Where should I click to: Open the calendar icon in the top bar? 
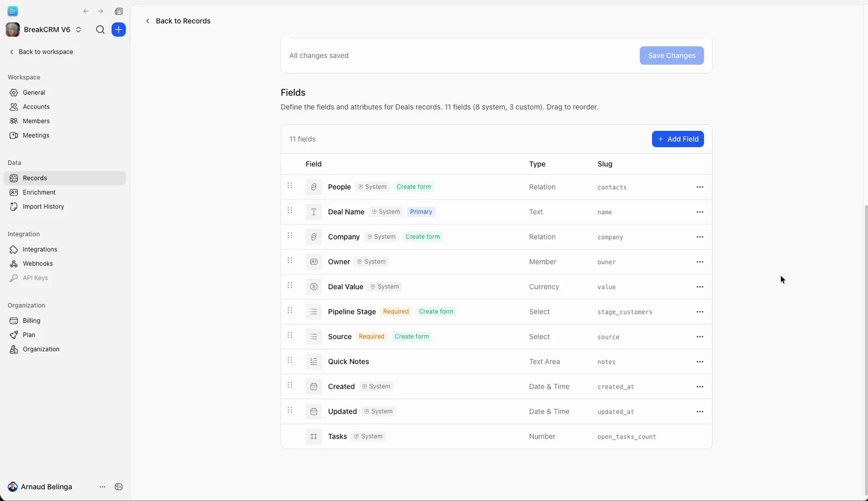119,11
